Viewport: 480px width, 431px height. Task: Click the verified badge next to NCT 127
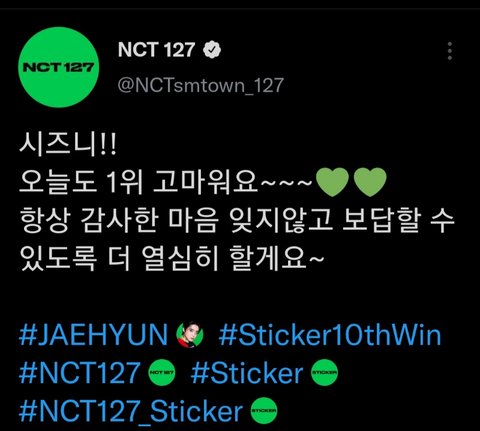coord(212,50)
